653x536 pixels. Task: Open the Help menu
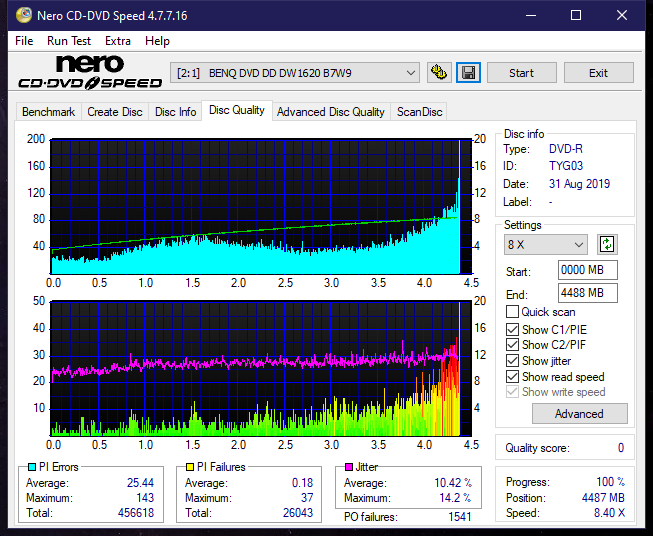(157, 41)
